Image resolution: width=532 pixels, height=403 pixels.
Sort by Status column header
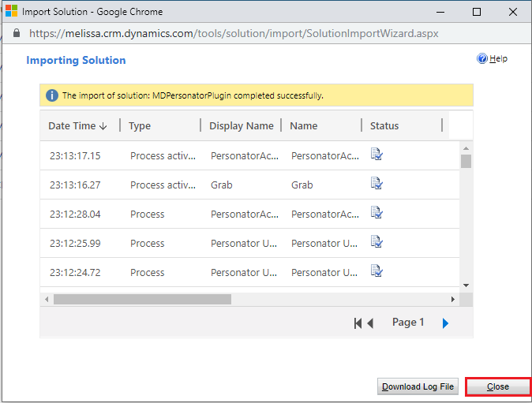[384, 125]
